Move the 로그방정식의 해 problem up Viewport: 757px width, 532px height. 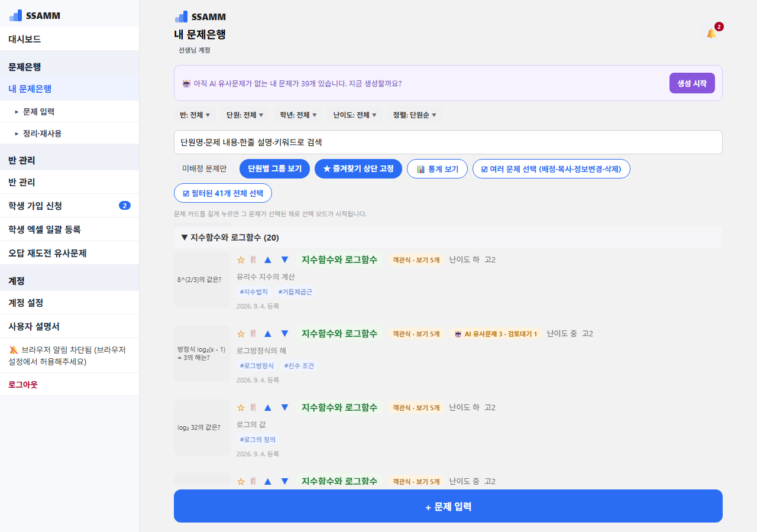pyautogui.click(x=268, y=333)
